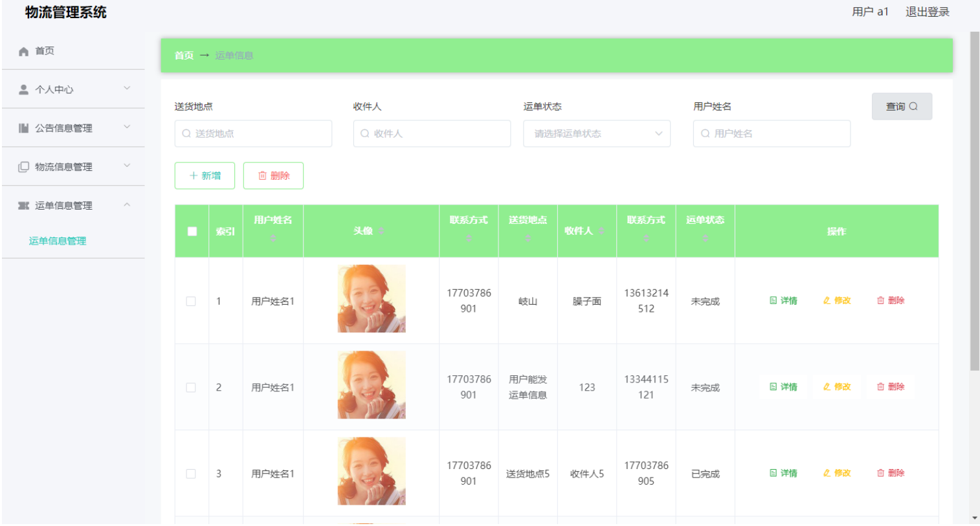The height and width of the screenshot is (526, 980).
Task: Click the 已完成 status cell
Action: [x=705, y=474]
